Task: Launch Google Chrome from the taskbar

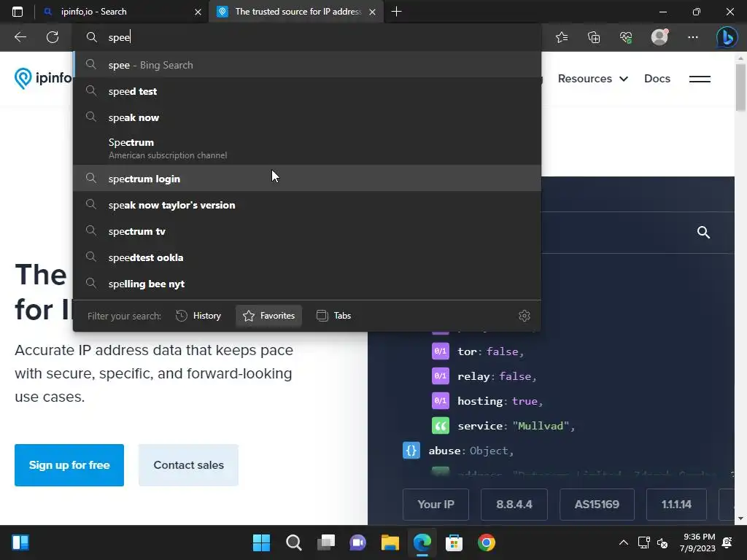Action: coord(487,542)
